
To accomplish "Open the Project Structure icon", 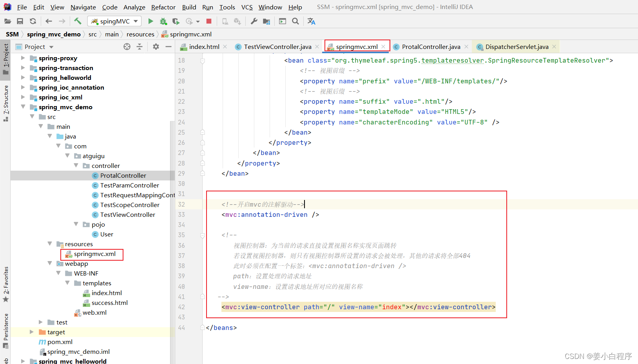I will [266, 21].
